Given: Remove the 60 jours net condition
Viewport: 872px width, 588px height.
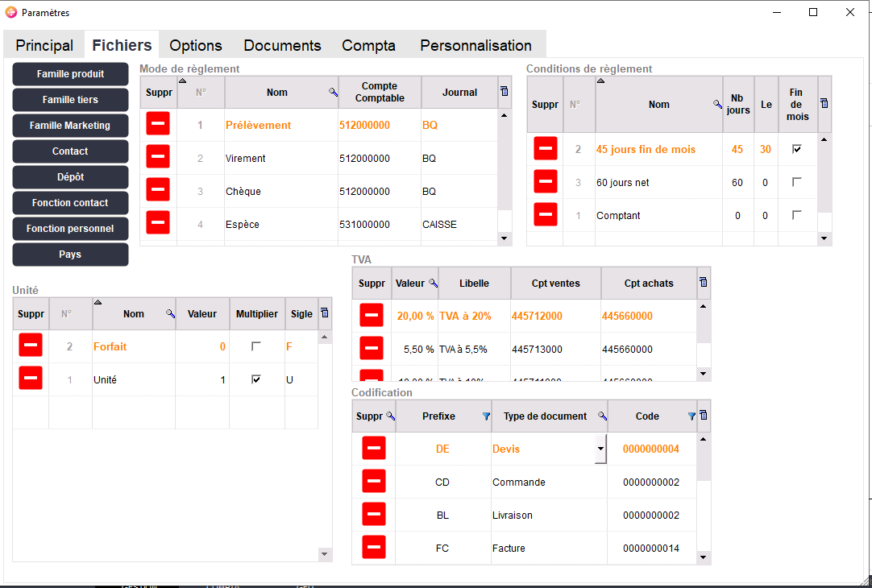Looking at the screenshot, I should [x=546, y=182].
